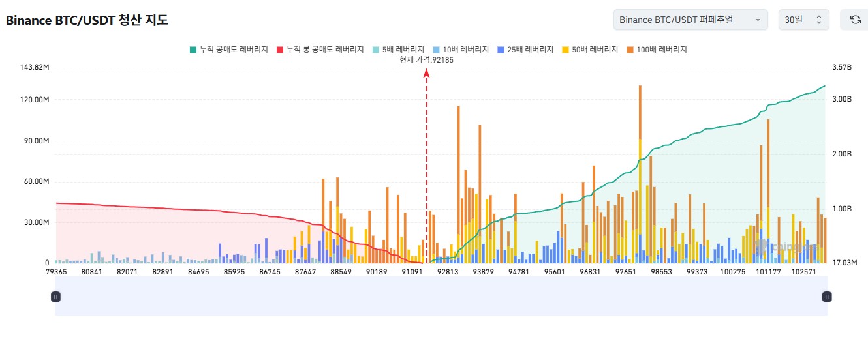
Task: Toggle the 누적 공매도 레버리지 legend series
Action: pyautogui.click(x=228, y=49)
